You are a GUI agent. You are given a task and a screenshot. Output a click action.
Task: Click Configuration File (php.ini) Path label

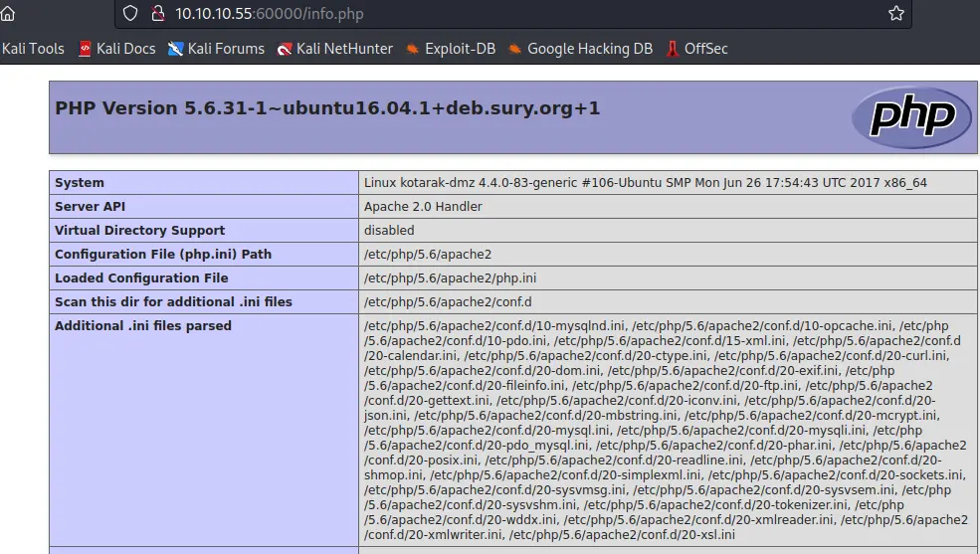point(163,255)
